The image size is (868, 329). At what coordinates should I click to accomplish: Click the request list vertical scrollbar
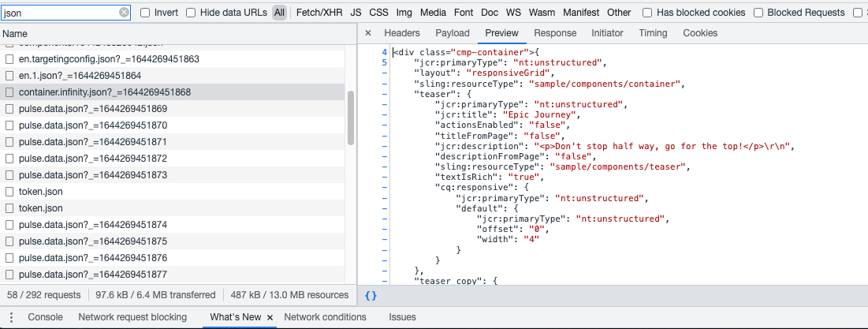coord(351,118)
